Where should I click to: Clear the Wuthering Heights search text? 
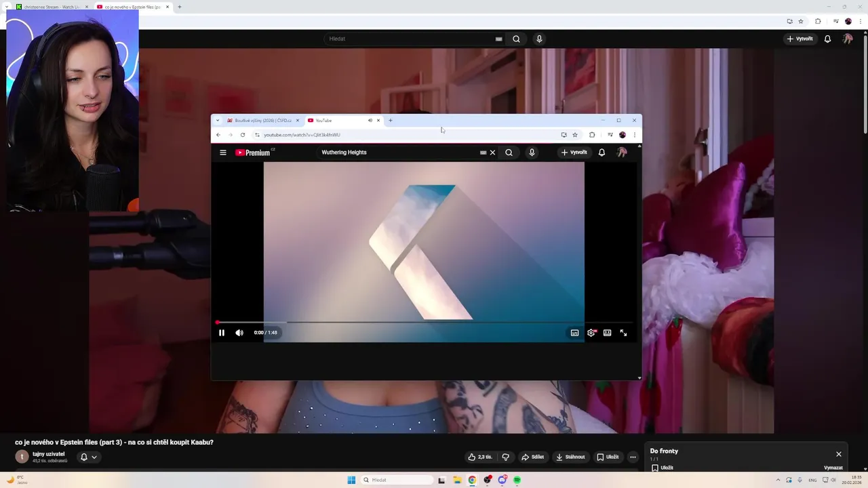(x=493, y=152)
